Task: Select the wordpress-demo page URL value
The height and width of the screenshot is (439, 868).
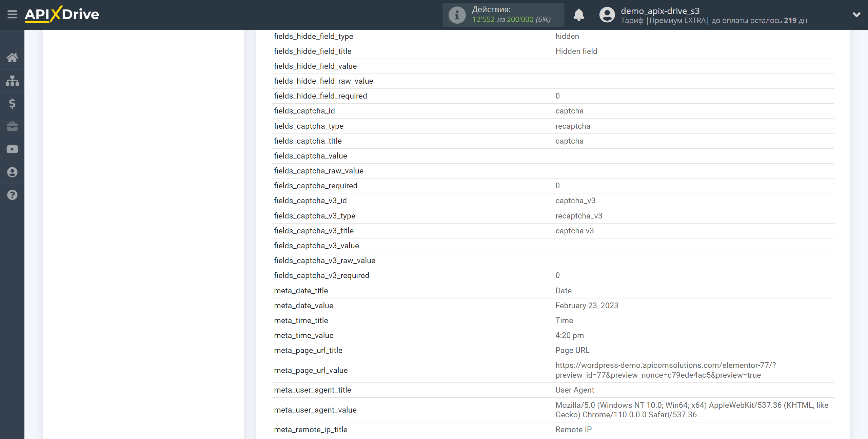Action: tap(665, 370)
